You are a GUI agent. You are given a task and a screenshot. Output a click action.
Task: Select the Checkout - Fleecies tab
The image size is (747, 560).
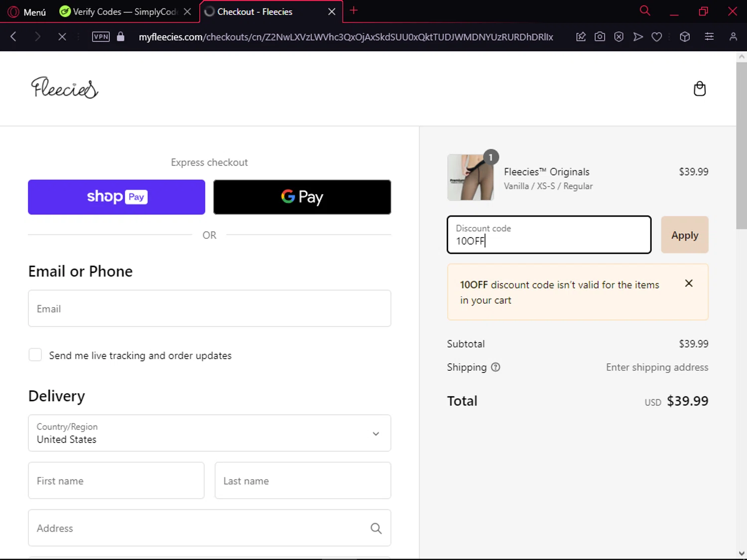264,11
